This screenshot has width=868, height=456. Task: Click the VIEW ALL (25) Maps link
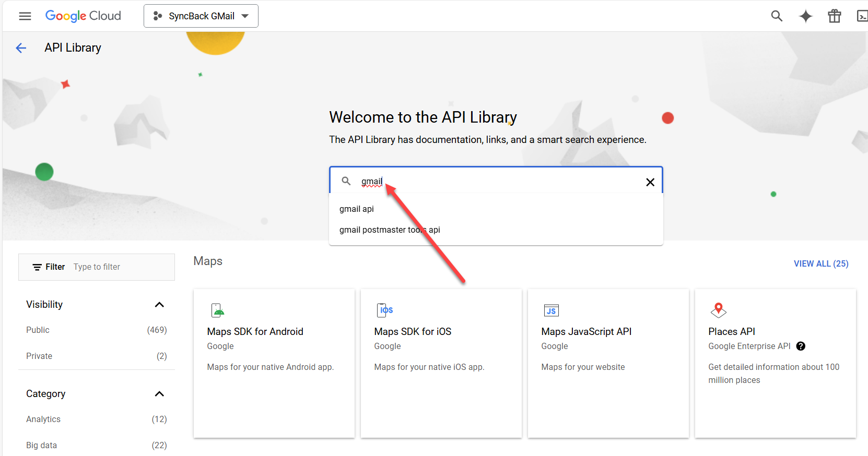820,263
